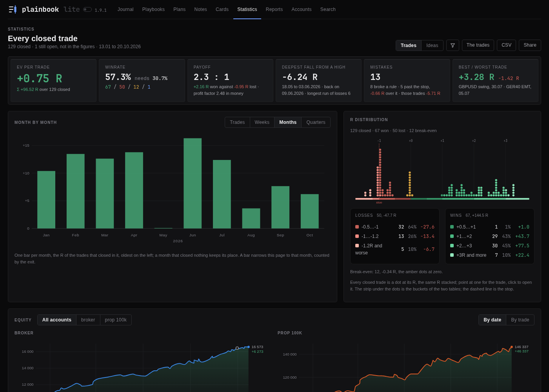The image size is (549, 392).
Task: Show chart by Trades in Month by Month
Action: (x=237, y=122)
